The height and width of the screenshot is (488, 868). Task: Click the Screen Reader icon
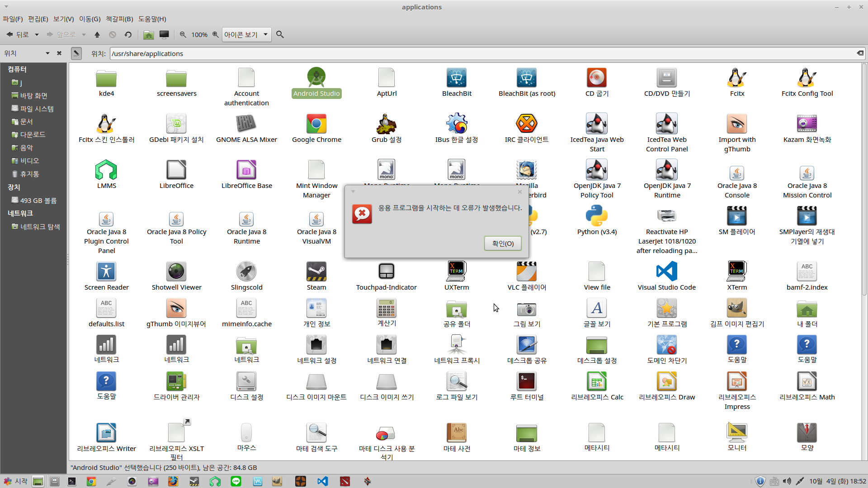106,272
